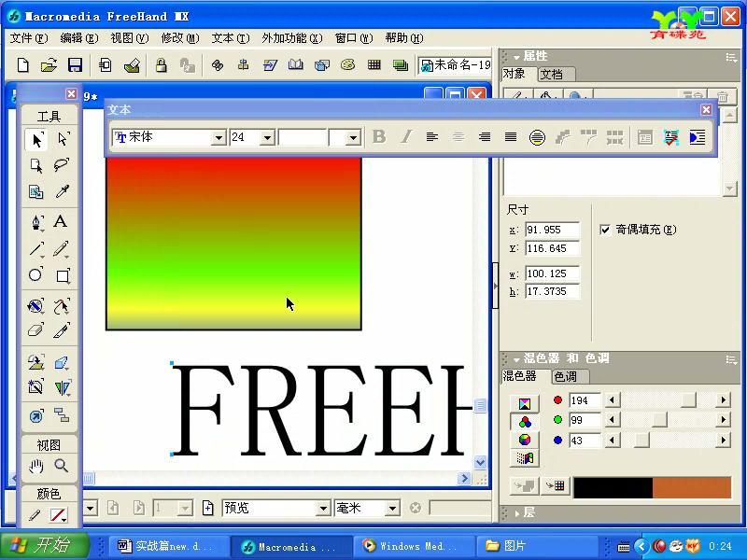Click the red channel slider thumb
747x560 pixels.
point(688,400)
